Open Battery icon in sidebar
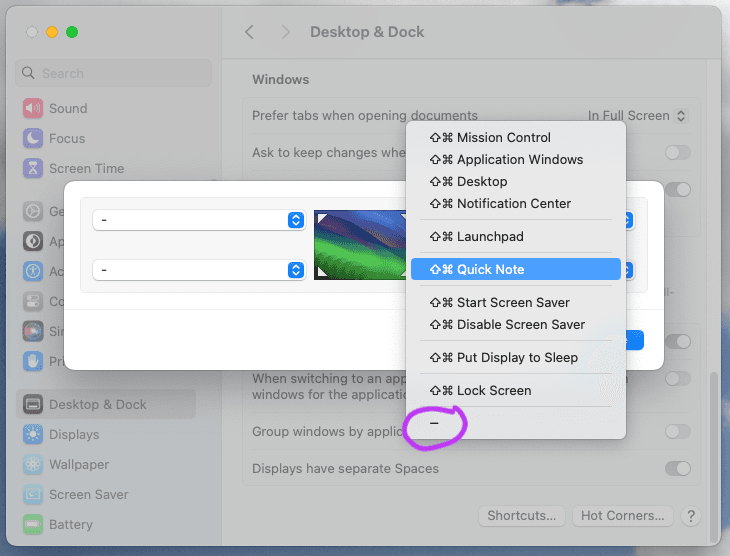 tap(33, 524)
